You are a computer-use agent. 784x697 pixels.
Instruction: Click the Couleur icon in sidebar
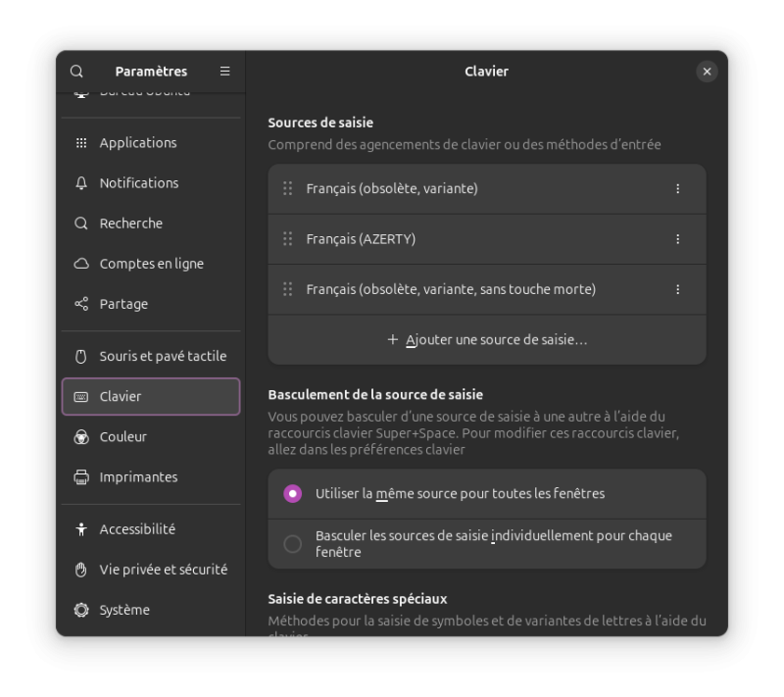point(81,437)
